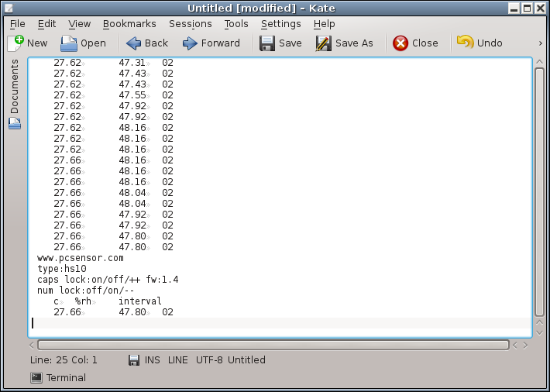Click the vertical scrollbar handle
Image resolution: width=550 pixels, height=392 pixels.
pos(539,192)
